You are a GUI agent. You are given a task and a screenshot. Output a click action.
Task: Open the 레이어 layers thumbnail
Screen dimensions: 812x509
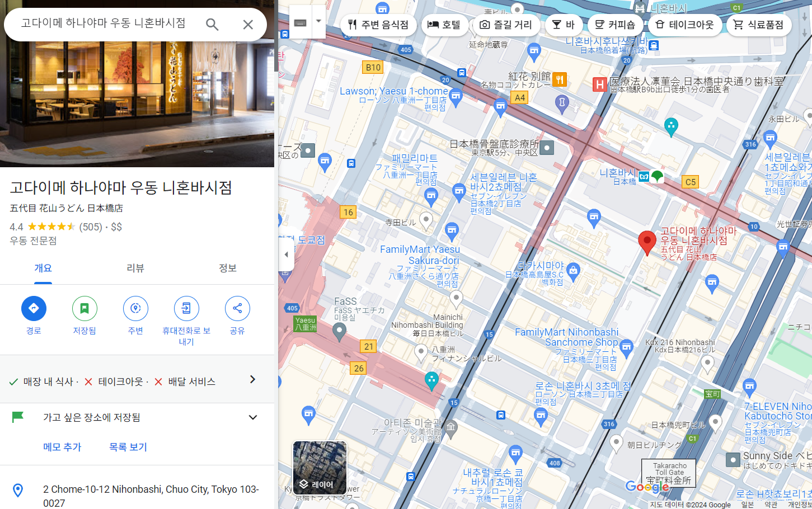(x=320, y=468)
